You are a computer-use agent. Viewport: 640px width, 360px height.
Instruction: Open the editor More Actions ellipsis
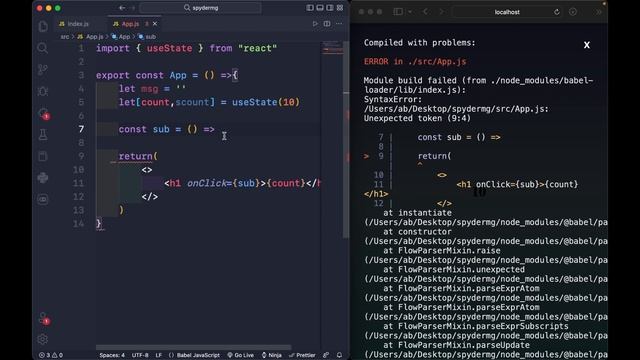[339, 24]
